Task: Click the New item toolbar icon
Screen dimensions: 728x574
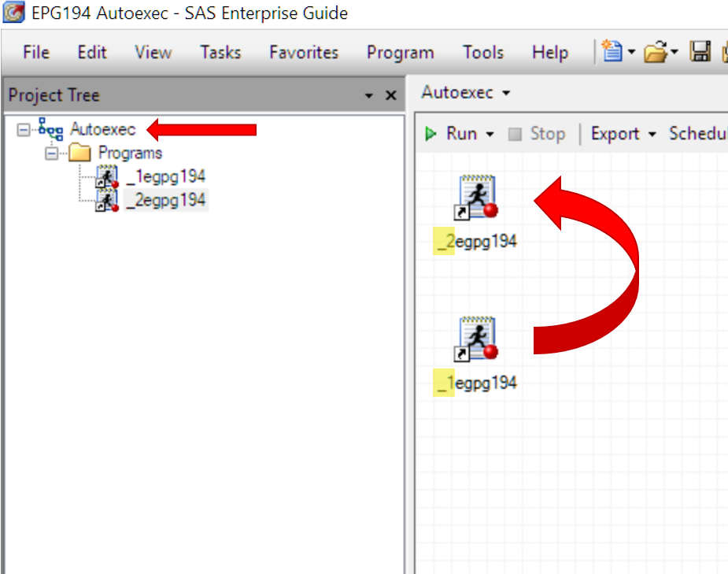Action: tap(612, 51)
